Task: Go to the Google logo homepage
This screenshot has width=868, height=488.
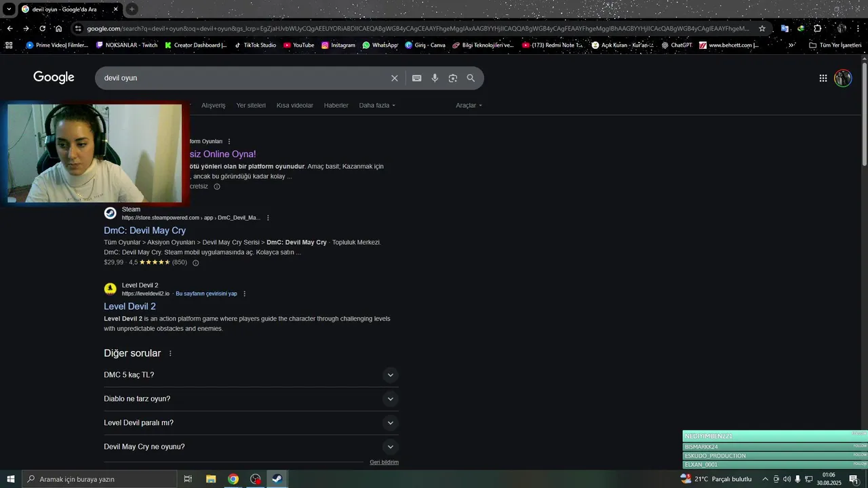Action: (x=54, y=77)
